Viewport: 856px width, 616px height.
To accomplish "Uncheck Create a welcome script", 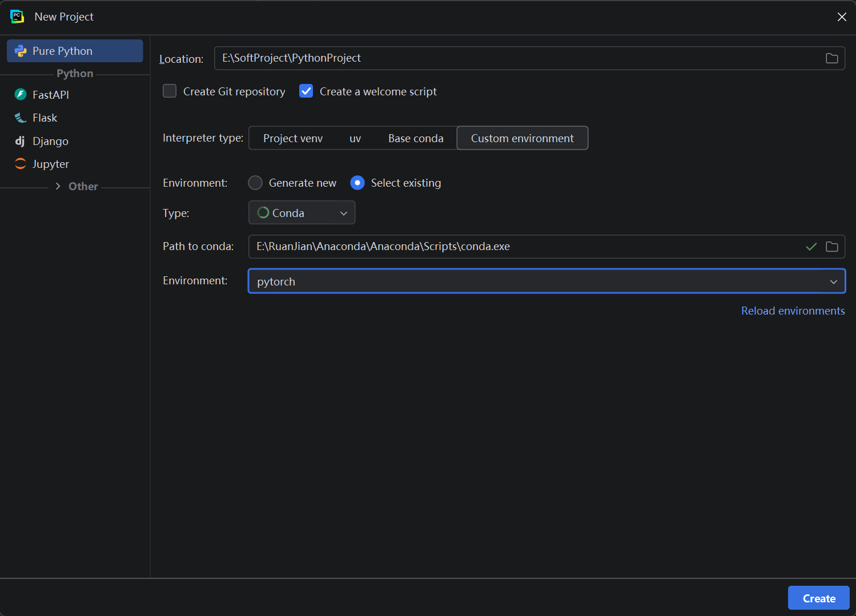I will coord(306,91).
